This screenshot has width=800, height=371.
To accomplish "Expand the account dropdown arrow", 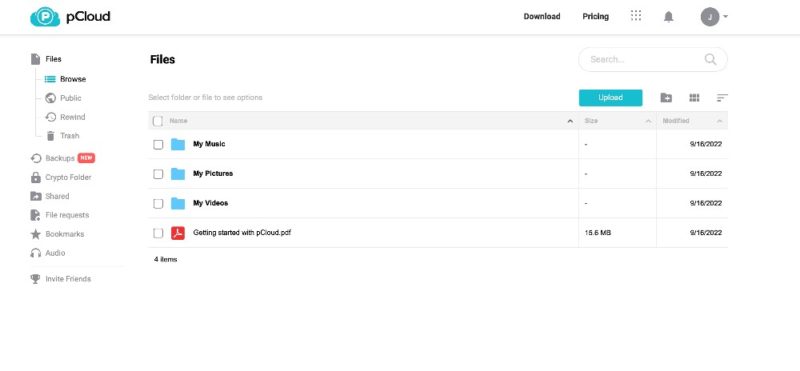I will pyautogui.click(x=726, y=16).
